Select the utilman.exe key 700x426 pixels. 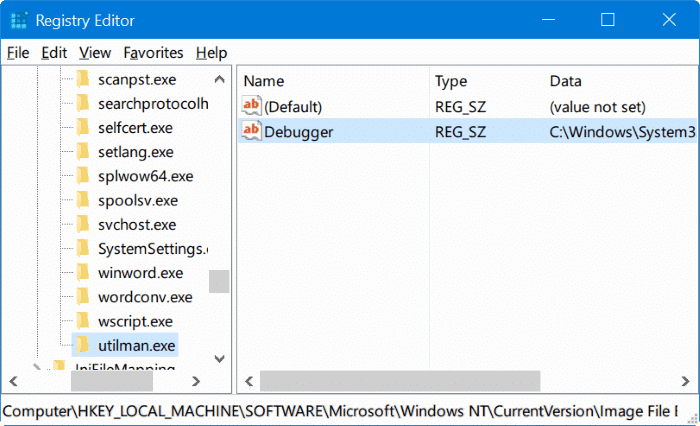coord(137,345)
